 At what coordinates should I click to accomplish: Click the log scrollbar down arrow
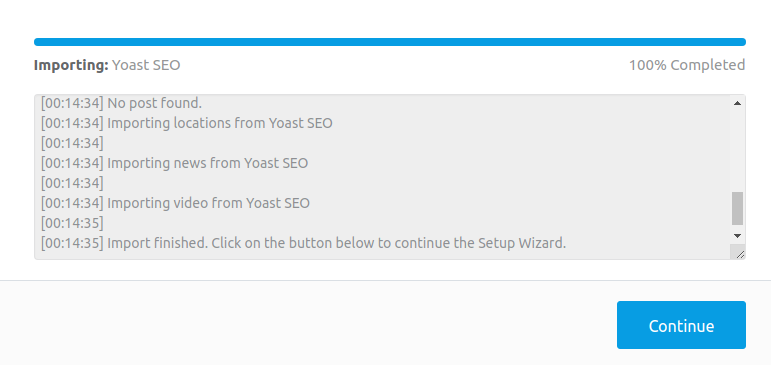click(x=737, y=236)
